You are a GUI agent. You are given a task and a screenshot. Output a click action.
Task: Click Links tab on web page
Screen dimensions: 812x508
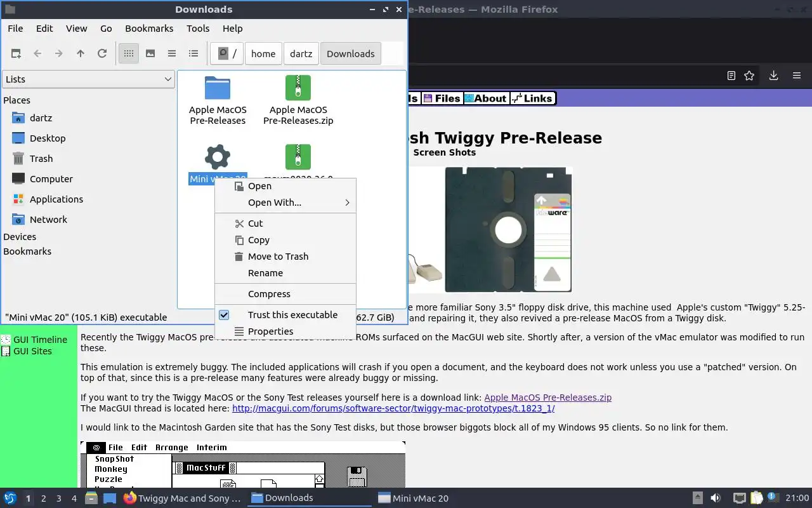tap(533, 98)
